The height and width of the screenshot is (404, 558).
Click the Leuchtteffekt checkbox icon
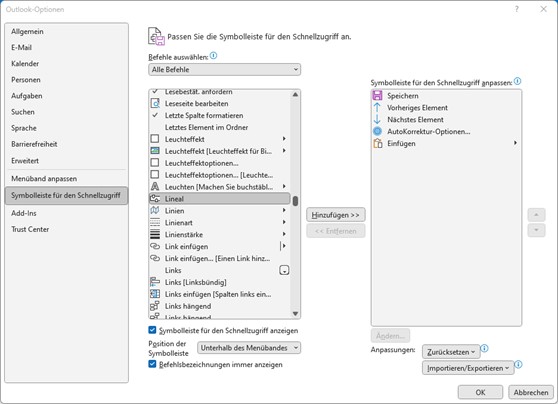[x=155, y=139]
